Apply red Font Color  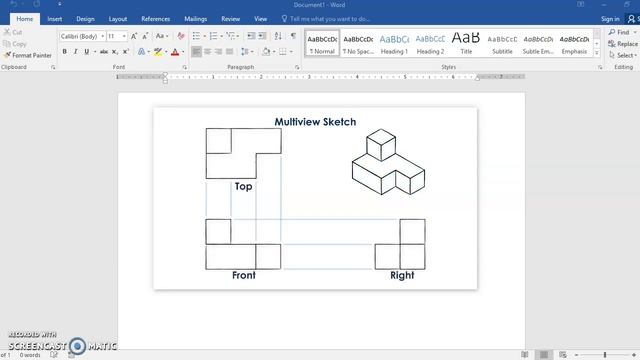click(175, 52)
